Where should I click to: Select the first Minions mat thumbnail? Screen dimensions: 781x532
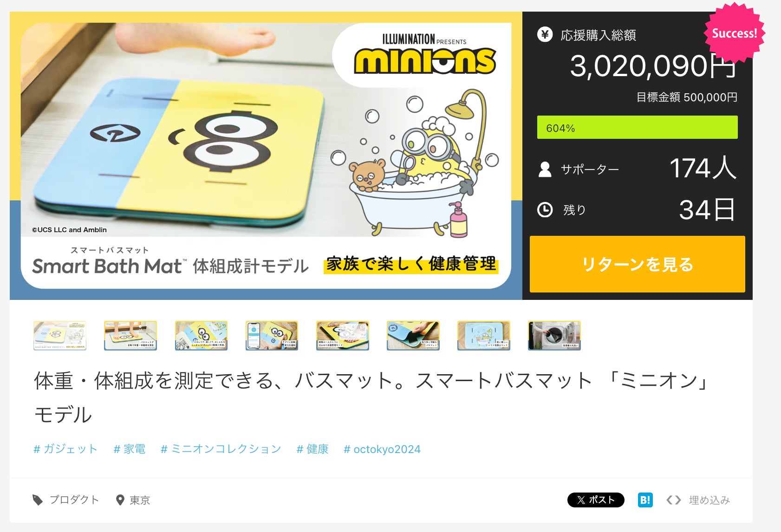click(x=60, y=335)
